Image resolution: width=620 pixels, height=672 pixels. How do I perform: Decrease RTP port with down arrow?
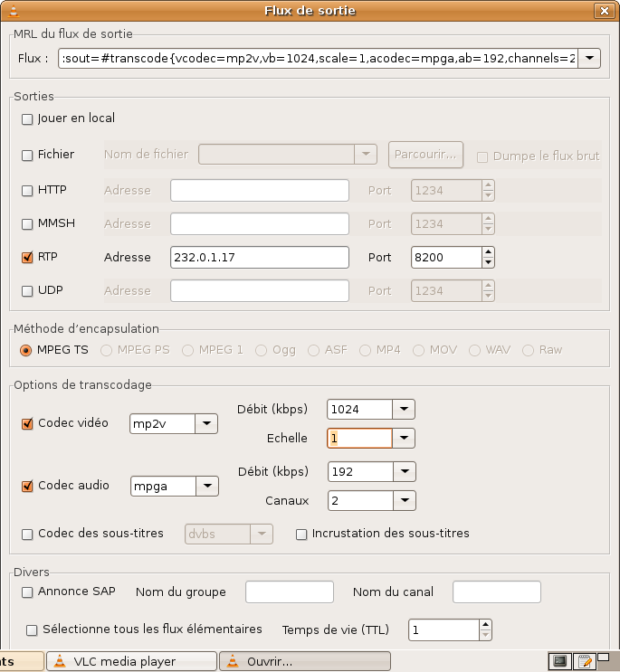pyautogui.click(x=488, y=262)
